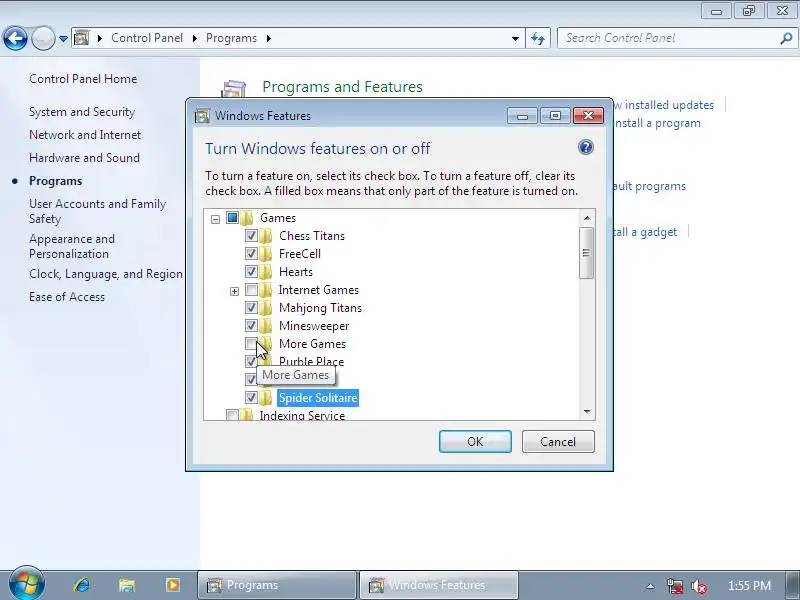Click the Hearts folder icon
This screenshot has width=800, height=600.
coord(266,271)
